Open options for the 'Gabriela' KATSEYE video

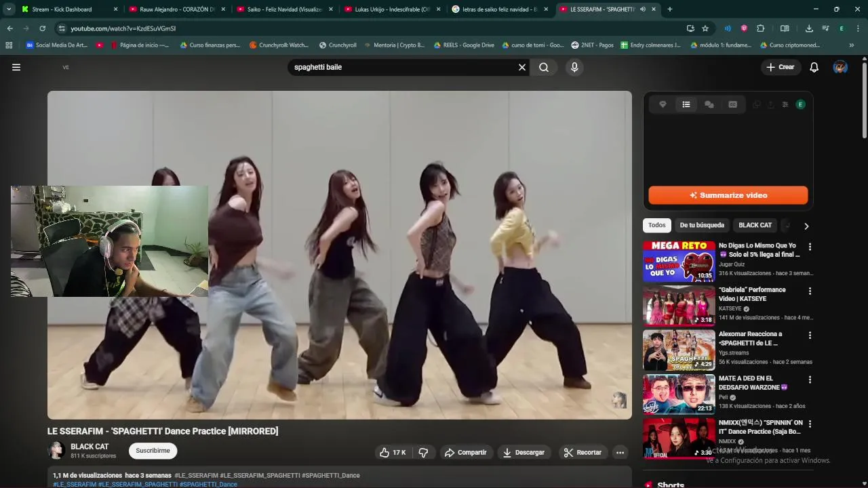tap(810, 291)
